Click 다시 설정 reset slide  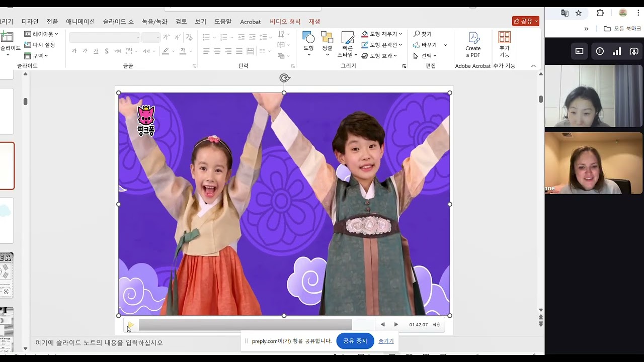coord(40,45)
